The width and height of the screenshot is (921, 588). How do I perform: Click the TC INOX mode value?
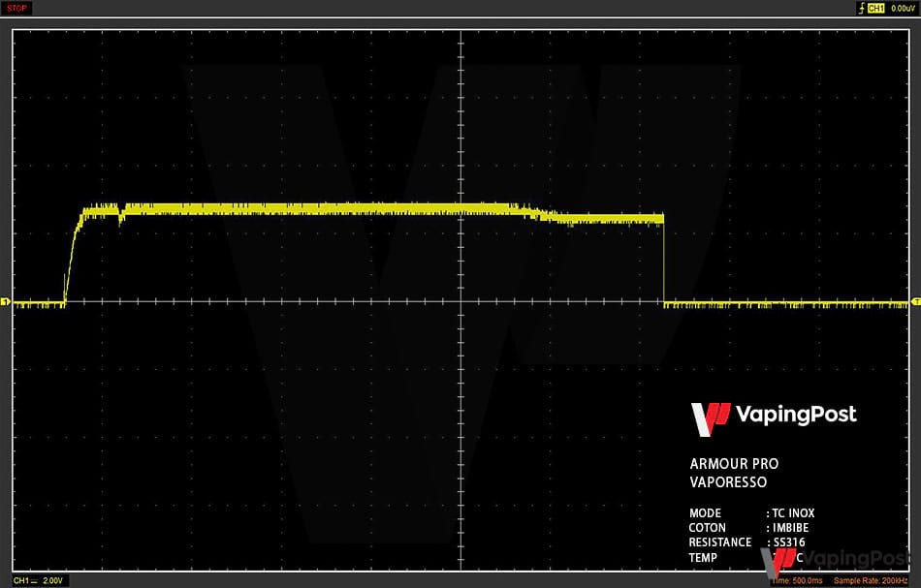(793, 513)
